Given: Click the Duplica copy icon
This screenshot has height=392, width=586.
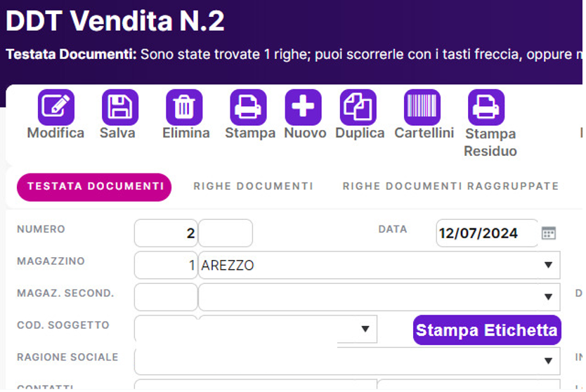Looking at the screenshot, I should click(x=358, y=107).
